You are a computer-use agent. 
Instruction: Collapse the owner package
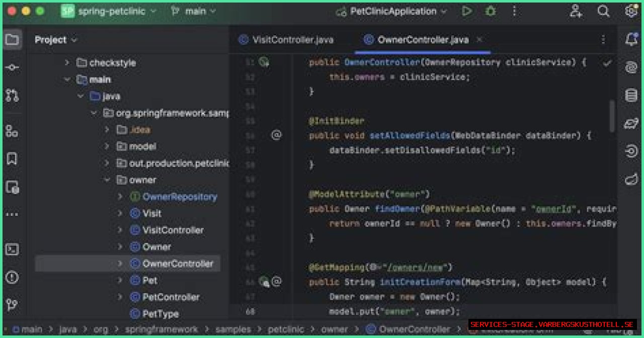107,180
